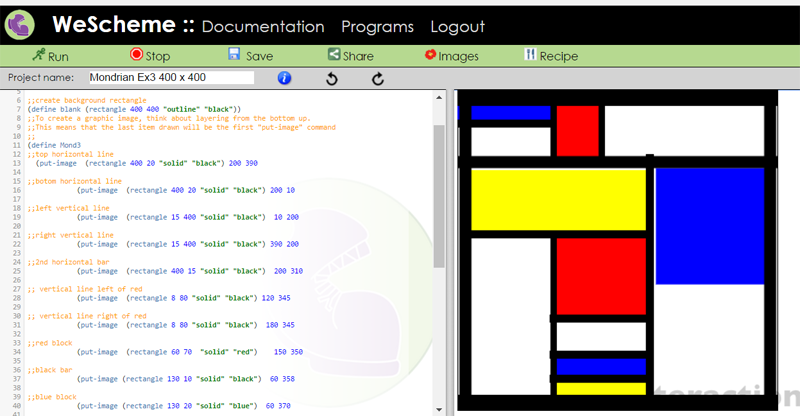This screenshot has height=416, width=800.
Task: Click the ';;2nd horizontal bar' comment
Action: tap(68, 262)
